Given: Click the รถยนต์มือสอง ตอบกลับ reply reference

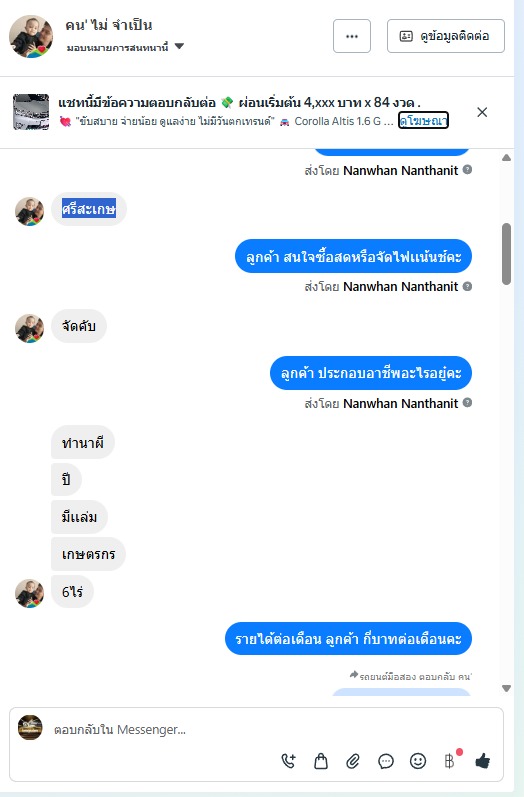Looking at the screenshot, I should coord(411,677).
